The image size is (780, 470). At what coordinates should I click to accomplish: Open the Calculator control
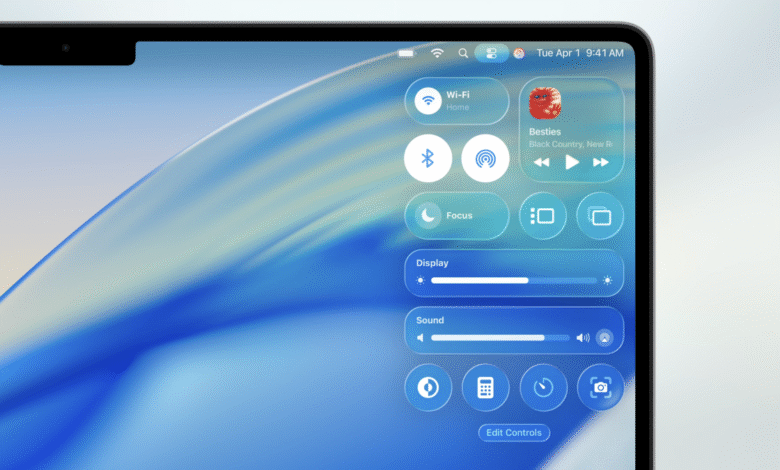[x=485, y=387]
